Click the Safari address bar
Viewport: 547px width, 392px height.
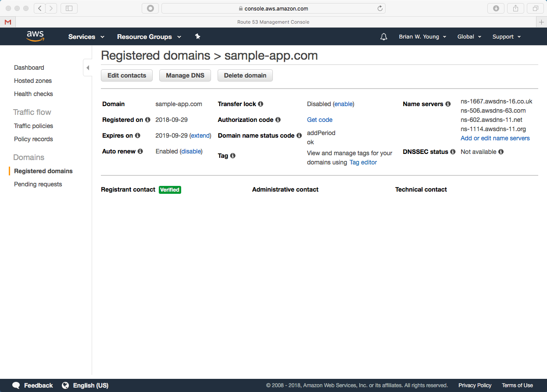pos(273,8)
